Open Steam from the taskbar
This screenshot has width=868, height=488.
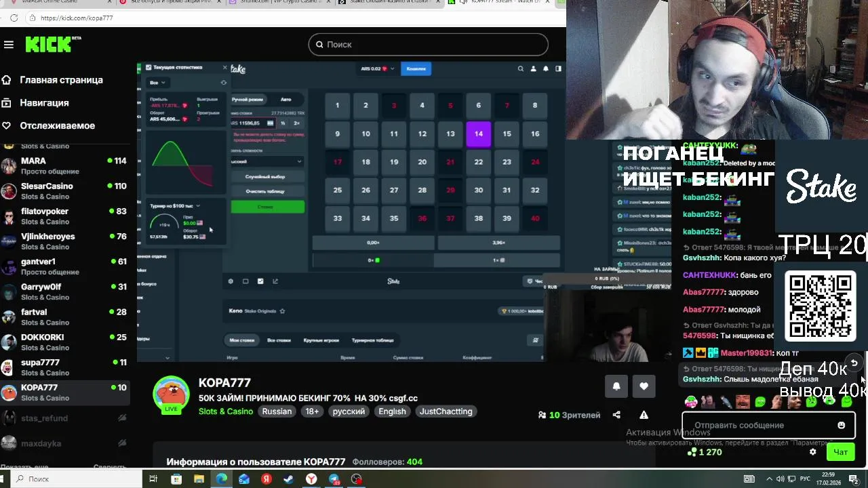tap(288, 479)
